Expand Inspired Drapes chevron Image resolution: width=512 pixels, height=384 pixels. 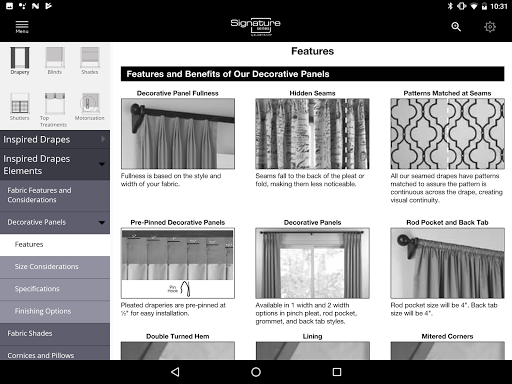103,139
